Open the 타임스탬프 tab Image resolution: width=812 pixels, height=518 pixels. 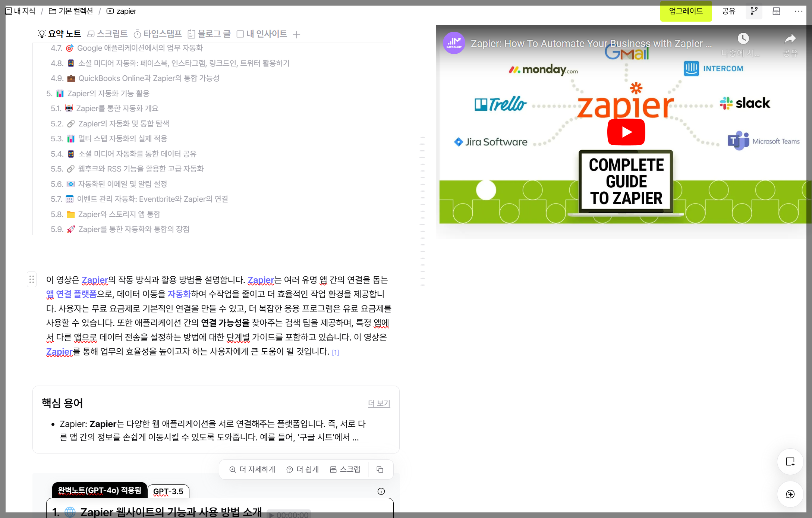[158, 34]
